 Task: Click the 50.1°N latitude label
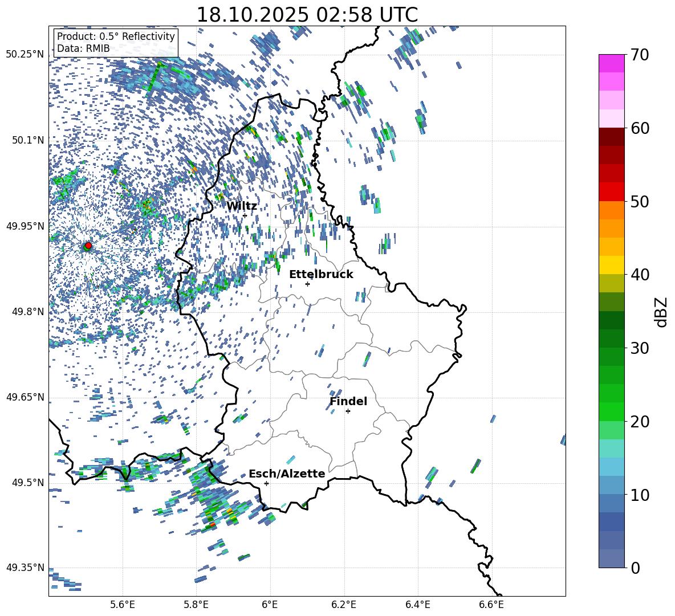click(28, 140)
